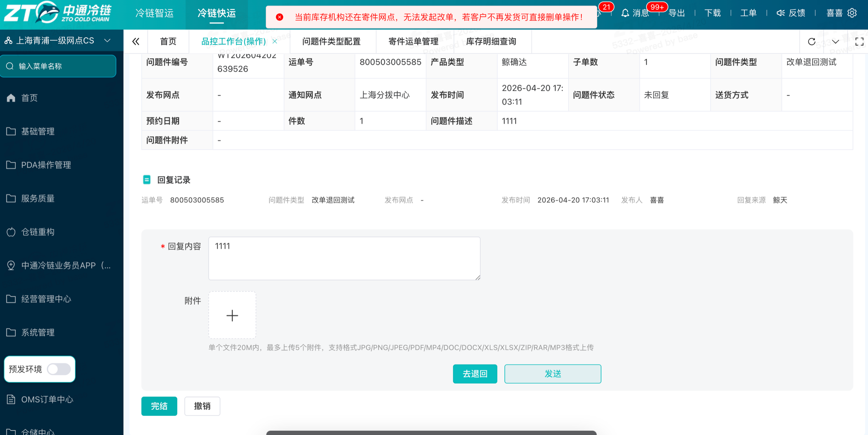Open the settings gear icon
This screenshot has width=868, height=435.
tap(852, 13)
